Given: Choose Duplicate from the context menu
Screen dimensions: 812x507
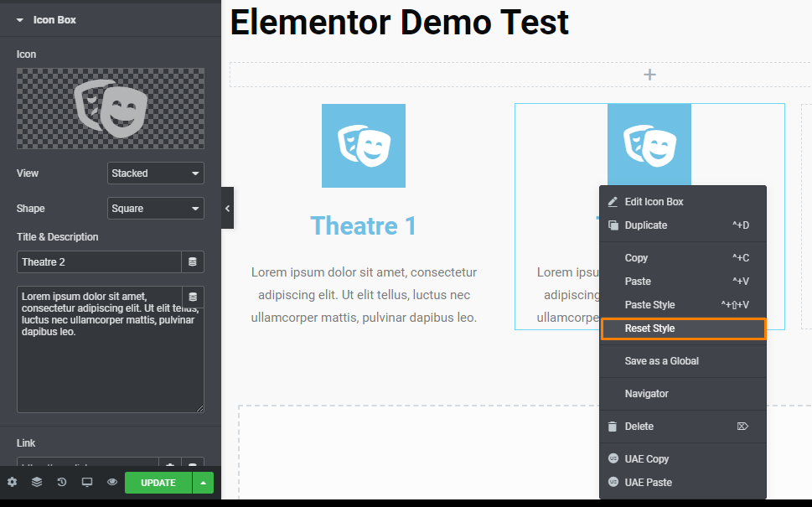Looking at the screenshot, I should 683,225.
